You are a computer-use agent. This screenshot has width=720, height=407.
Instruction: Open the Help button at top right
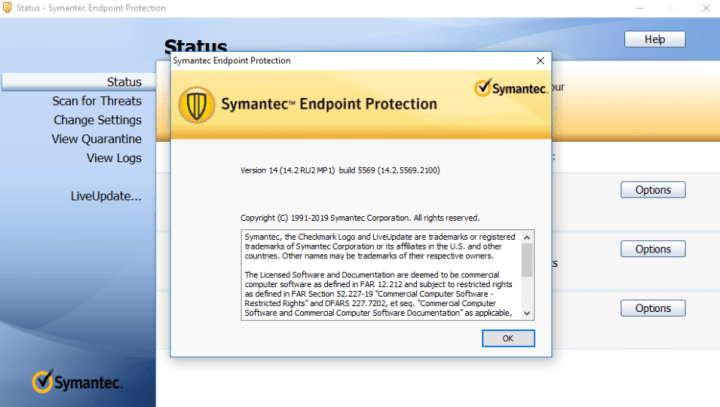click(654, 39)
